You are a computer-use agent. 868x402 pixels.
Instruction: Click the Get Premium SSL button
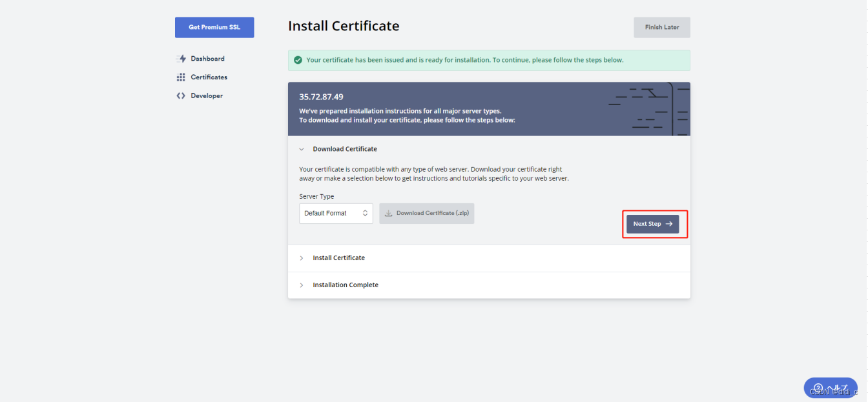point(214,28)
